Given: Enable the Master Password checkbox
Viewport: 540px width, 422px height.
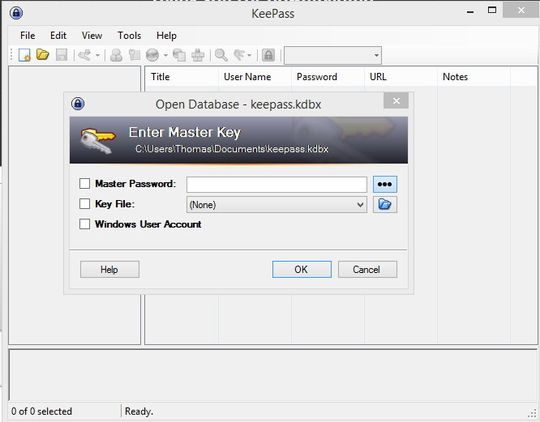Looking at the screenshot, I should pos(84,184).
